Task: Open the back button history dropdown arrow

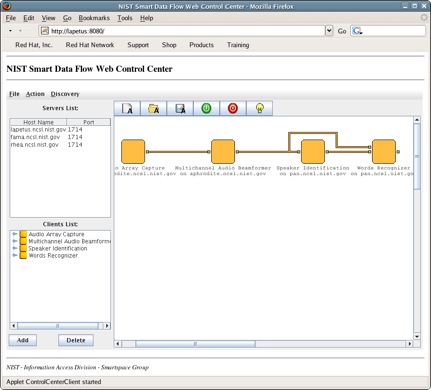Action: [10, 31]
